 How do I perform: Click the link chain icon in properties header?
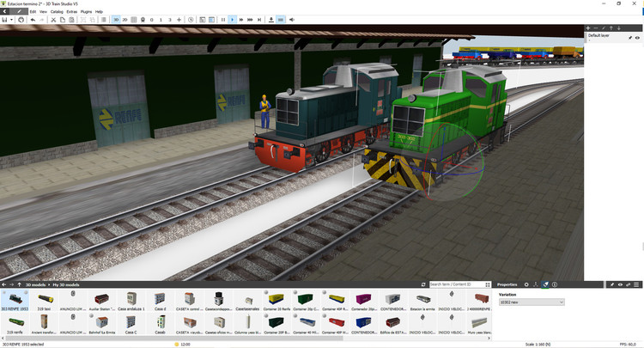(628, 284)
